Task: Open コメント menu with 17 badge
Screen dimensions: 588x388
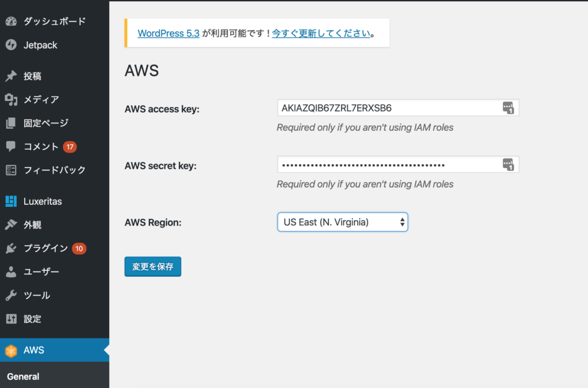Action: (55, 146)
